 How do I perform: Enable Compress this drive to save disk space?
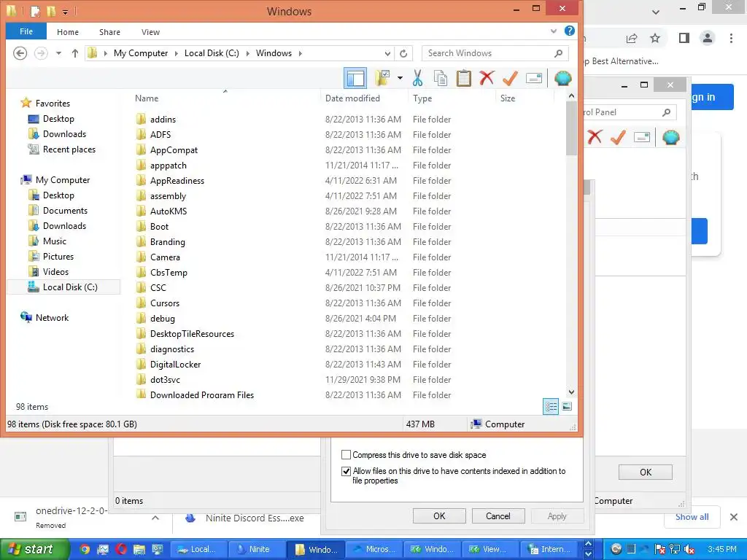(x=347, y=455)
